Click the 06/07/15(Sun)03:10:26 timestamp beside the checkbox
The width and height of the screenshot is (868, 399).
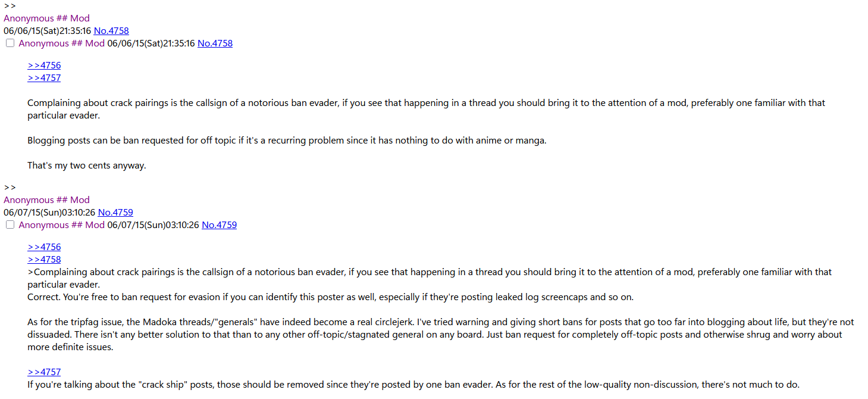153,225
